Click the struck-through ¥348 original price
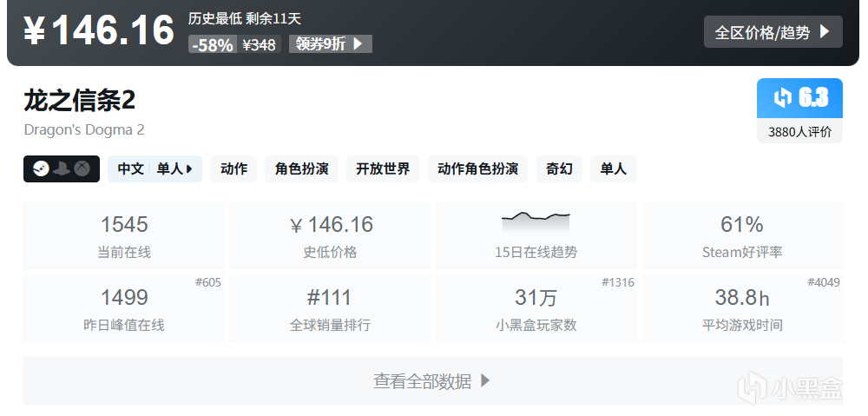The height and width of the screenshot is (416, 868). point(259,44)
